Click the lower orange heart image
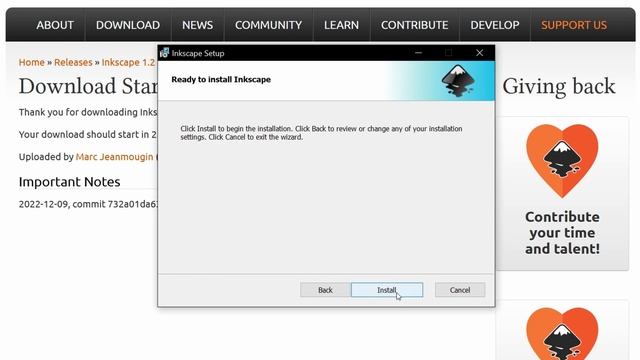The image size is (640, 360). (x=562, y=334)
